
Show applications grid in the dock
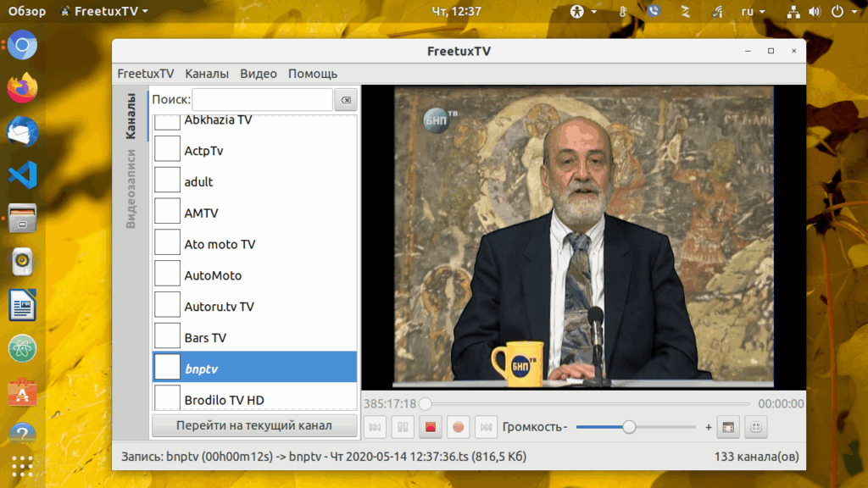[x=22, y=467]
